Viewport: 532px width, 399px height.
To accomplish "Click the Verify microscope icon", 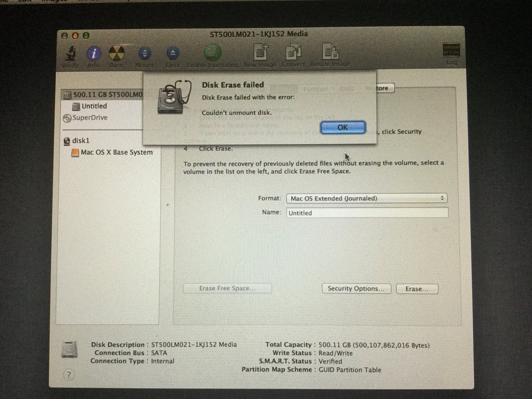I will click(70, 53).
